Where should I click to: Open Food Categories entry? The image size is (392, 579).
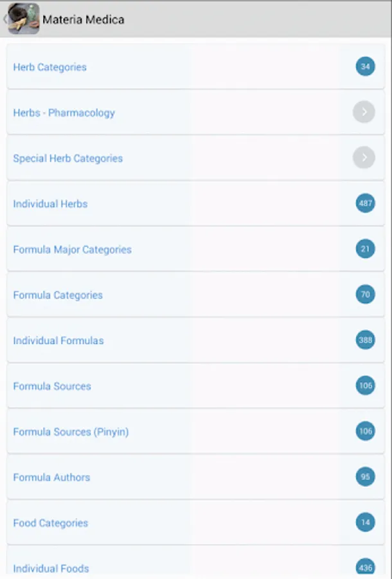50,523
